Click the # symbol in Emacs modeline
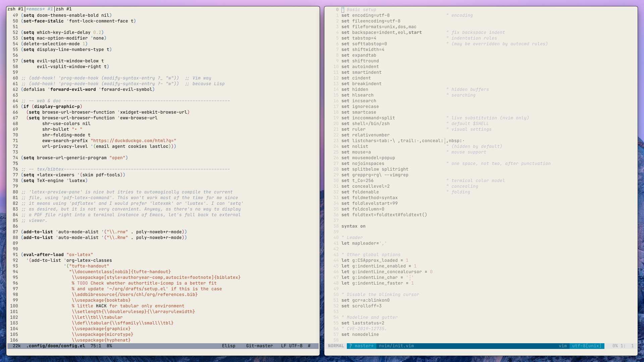The height and width of the screenshot is (362, 644). [x=309, y=346]
